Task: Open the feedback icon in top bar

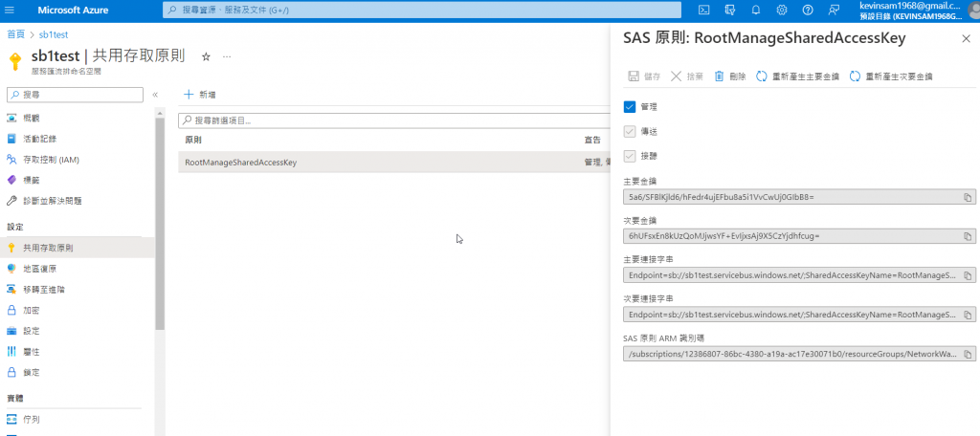Action: (834, 10)
